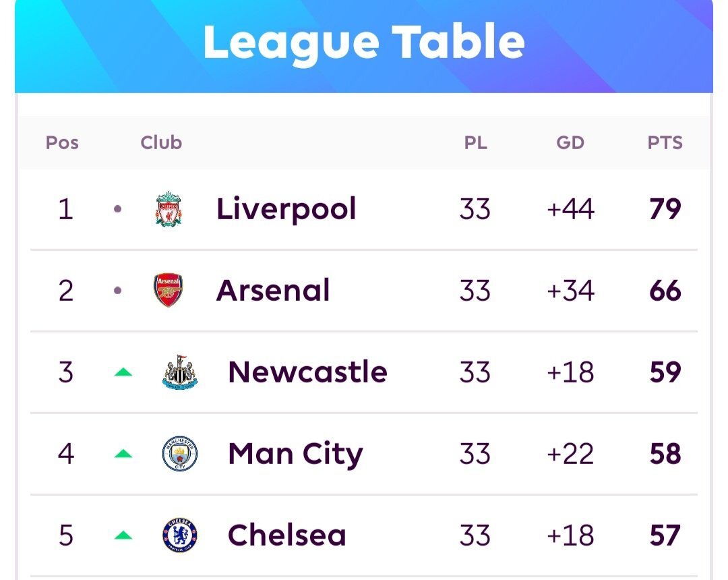Open the Liverpool club name link
728x580 pixels.
click(286, 209)
